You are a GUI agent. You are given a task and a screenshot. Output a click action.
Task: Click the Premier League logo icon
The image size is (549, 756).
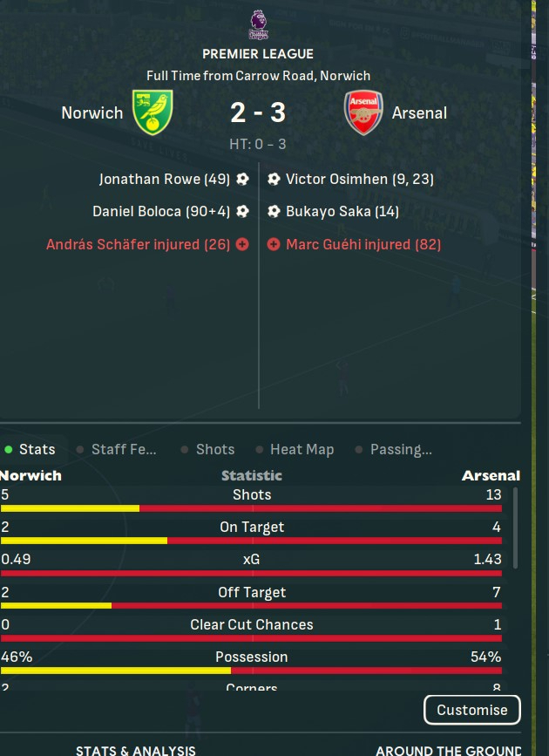(x=258, y=24)
